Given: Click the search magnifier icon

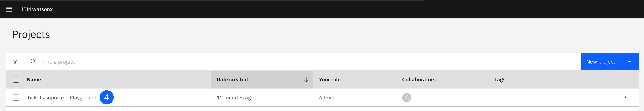Looking at the screenshot, I should pyautogui.click(x=33, y=62).
